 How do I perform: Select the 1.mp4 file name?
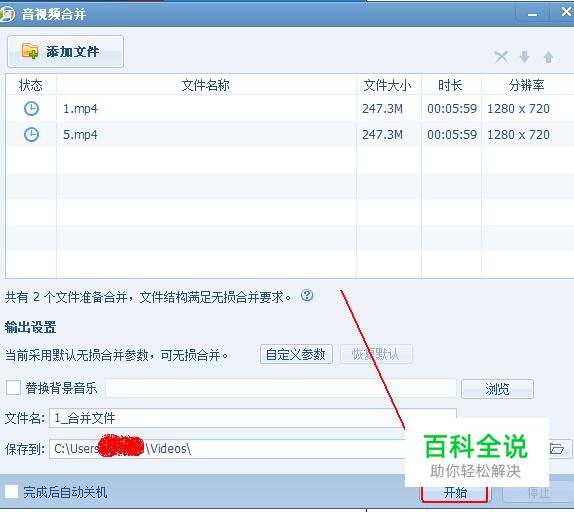click(80, 109)
